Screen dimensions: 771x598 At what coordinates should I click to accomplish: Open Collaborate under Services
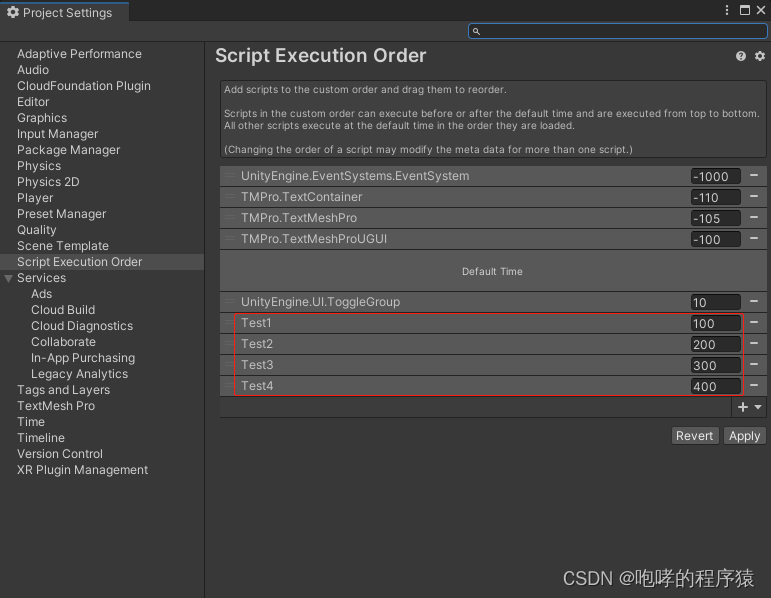[x=63, y=342]
